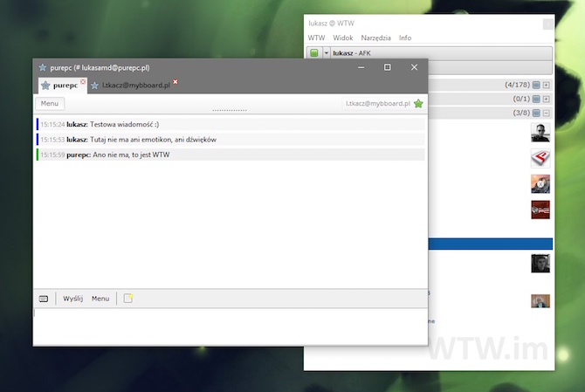Open the status dropdown arrow beside lukasz - AFK
The image size is (585, 392).
pos(327,53)
